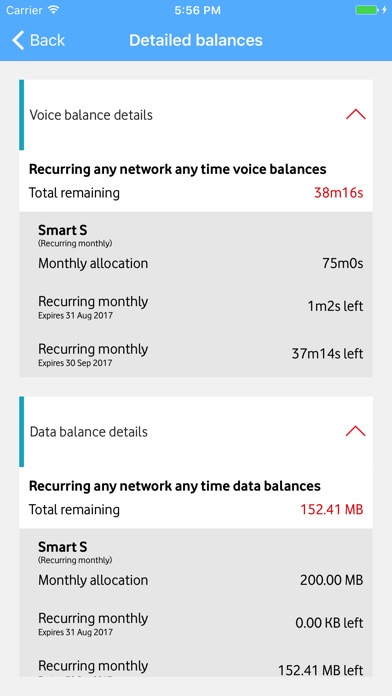Viewport: 392px width, 696px height.
Task: Tap voice Smart S plan heading
Action: coord(63,230)
